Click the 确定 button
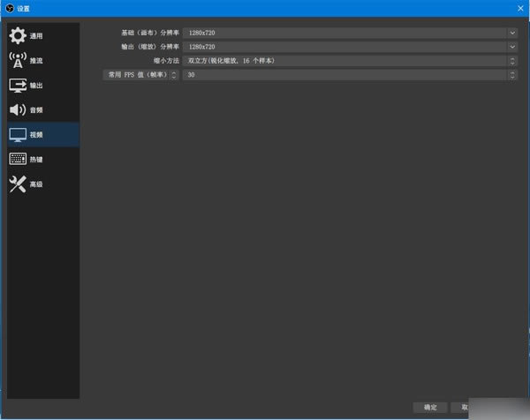Screen dimensions: 530x420 tap(429, 408)
